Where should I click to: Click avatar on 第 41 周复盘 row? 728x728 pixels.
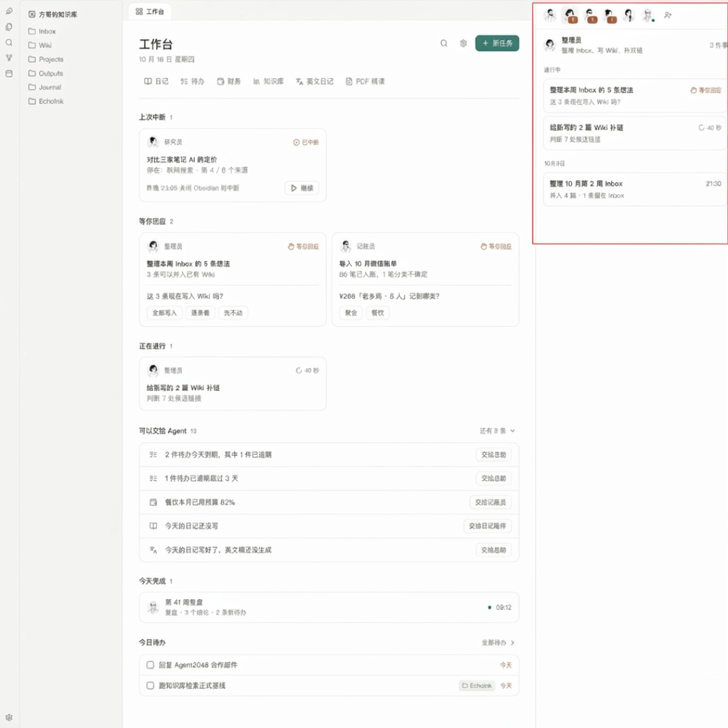(x=153, y=607)
